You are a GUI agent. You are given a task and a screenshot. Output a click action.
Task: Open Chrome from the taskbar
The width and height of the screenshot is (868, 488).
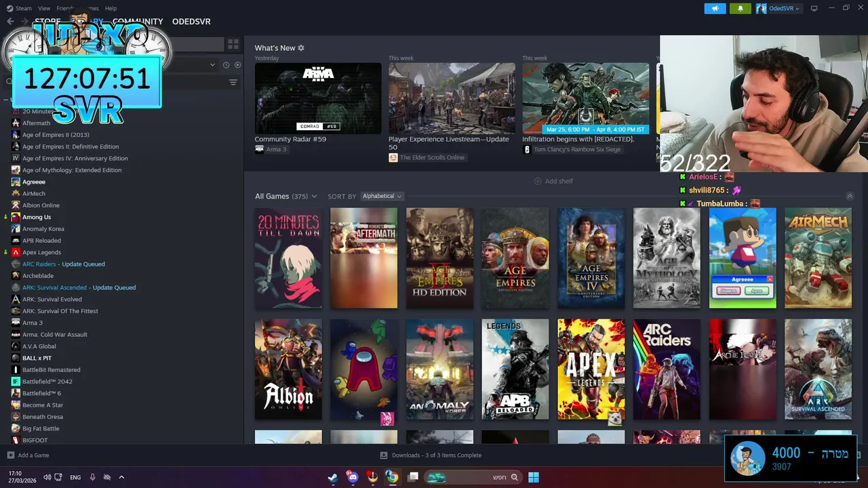tap(392, 477)
